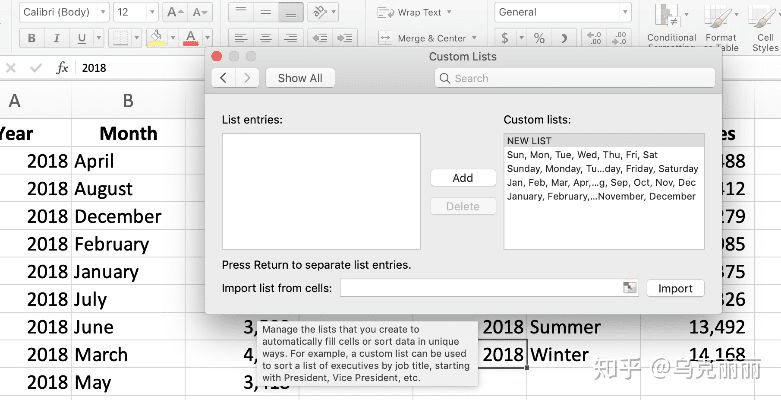Click the increase font size icon
Image resolution: width=781 pixels, height=400 pixels.
click(174, 13)
